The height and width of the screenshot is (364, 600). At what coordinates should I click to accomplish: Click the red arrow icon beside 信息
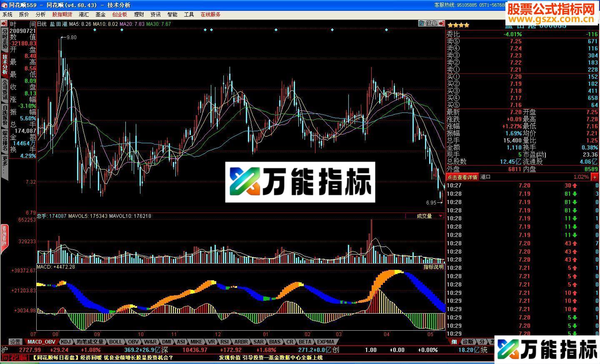[441, 24]
